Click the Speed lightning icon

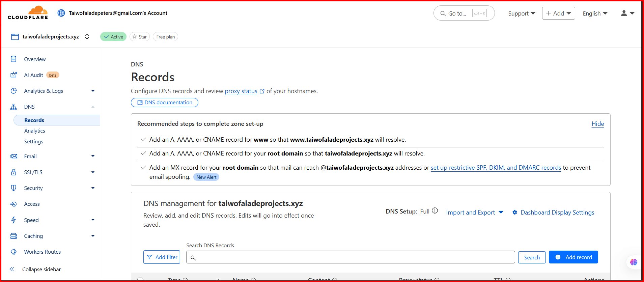click(x=13, y=220)
